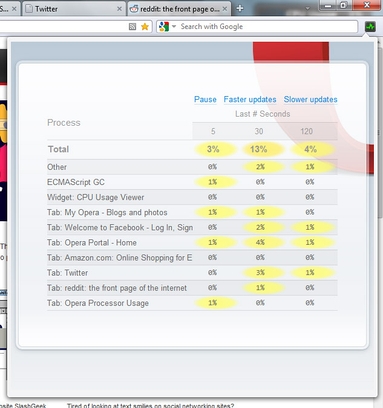Open a new tab with plus button
The image size is (383, 408).
click(240, 9)
